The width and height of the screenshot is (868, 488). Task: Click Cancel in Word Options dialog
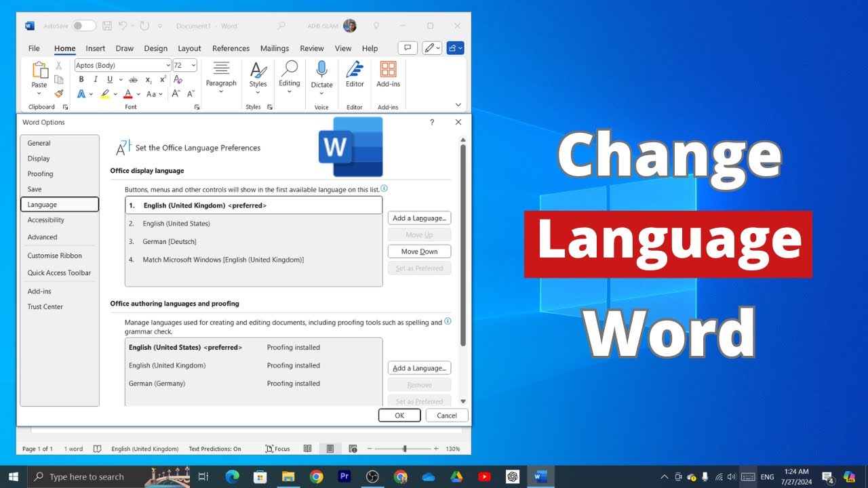(x=447, y=415)
